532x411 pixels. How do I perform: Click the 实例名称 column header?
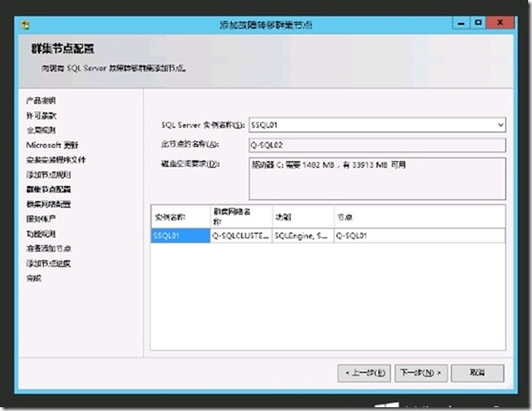pos(180,216)
